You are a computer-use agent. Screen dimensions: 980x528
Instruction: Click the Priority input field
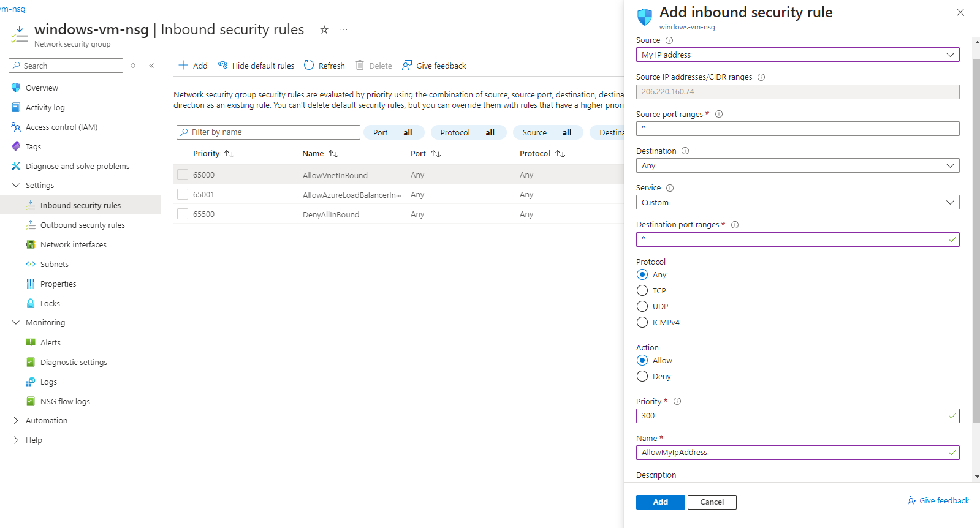[x=797, y=416]
